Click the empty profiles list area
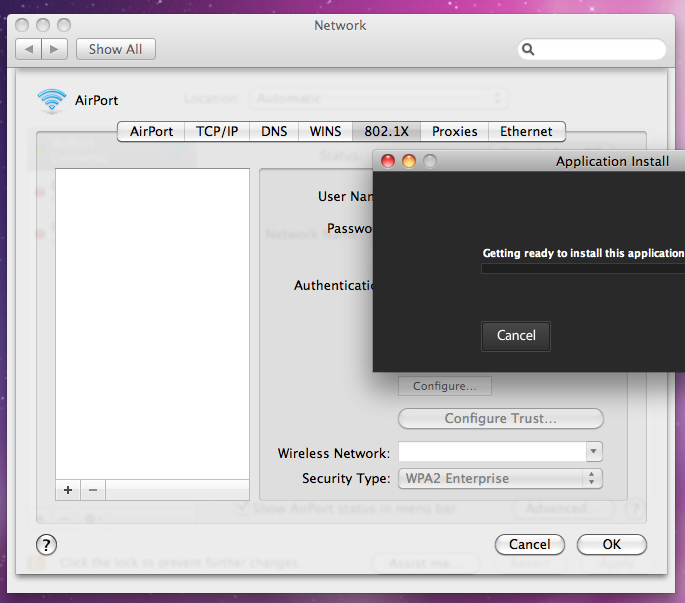The height and width of the screenshot is (603, 685). tap(152, 324)
